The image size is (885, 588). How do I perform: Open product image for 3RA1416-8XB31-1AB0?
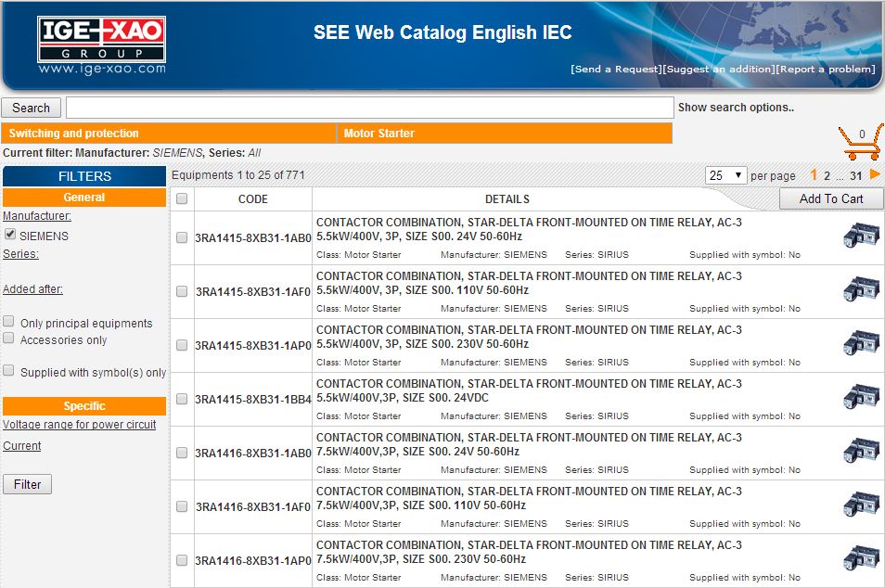861,451
